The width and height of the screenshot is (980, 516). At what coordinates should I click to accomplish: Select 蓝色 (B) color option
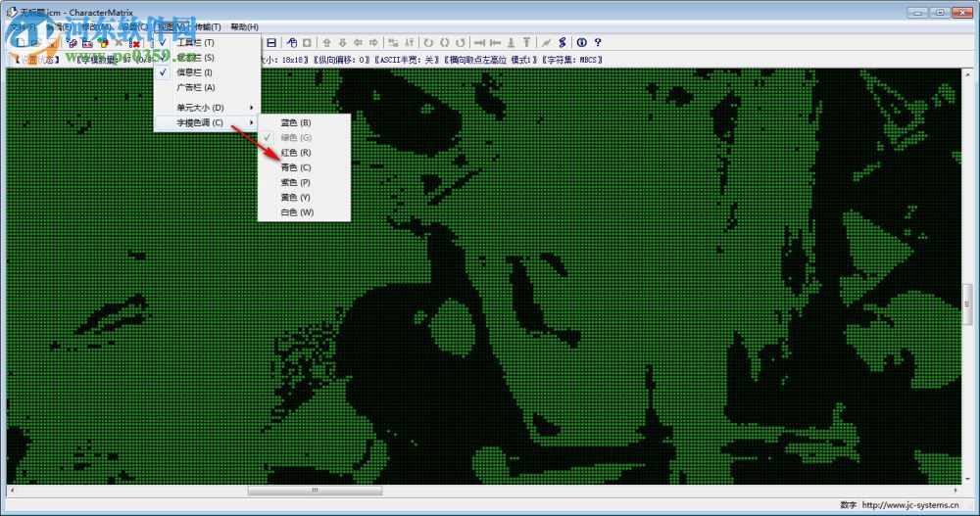pos(296,122)
